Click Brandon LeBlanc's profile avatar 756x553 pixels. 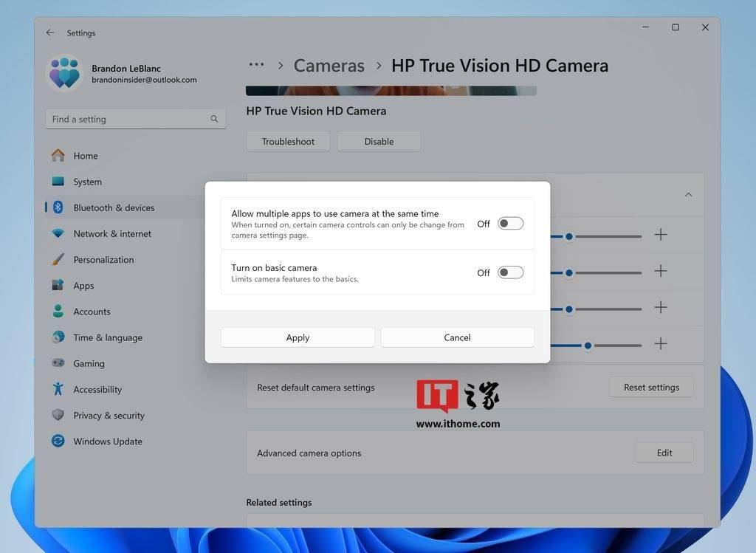(x=65, y=73)
